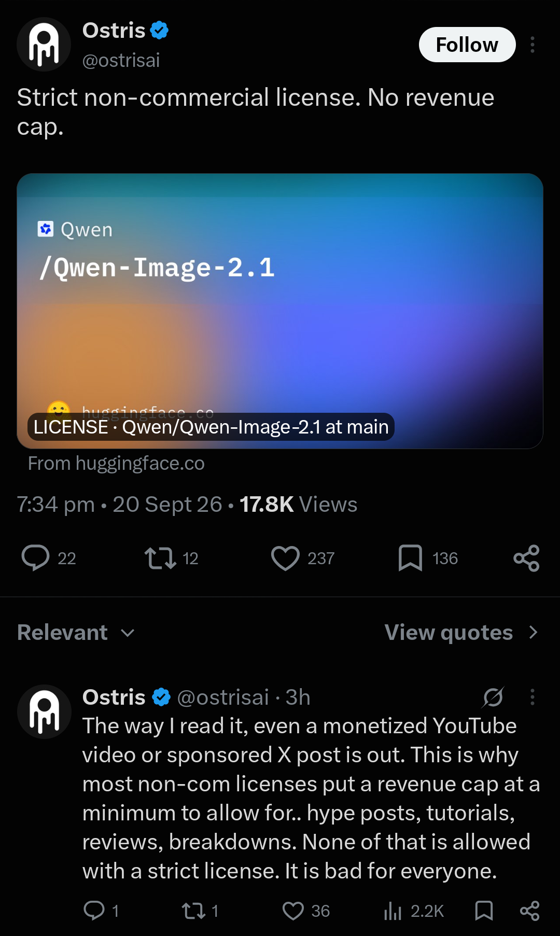Expand the Relevant sort dropdown
The width and height of the screenshot is (560, 936).
pos(76,632)
